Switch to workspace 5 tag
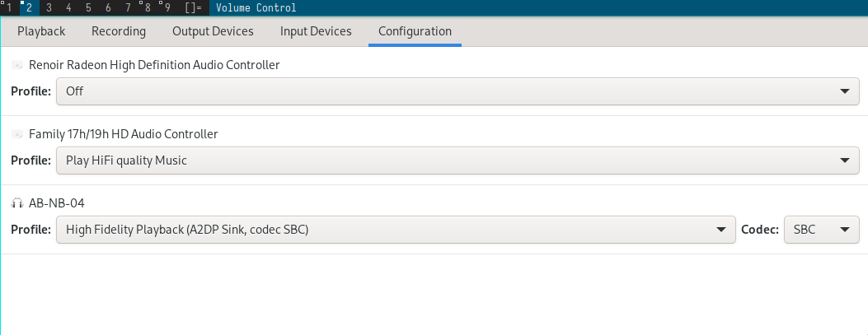The image size is (868, 335). [88, 7]
